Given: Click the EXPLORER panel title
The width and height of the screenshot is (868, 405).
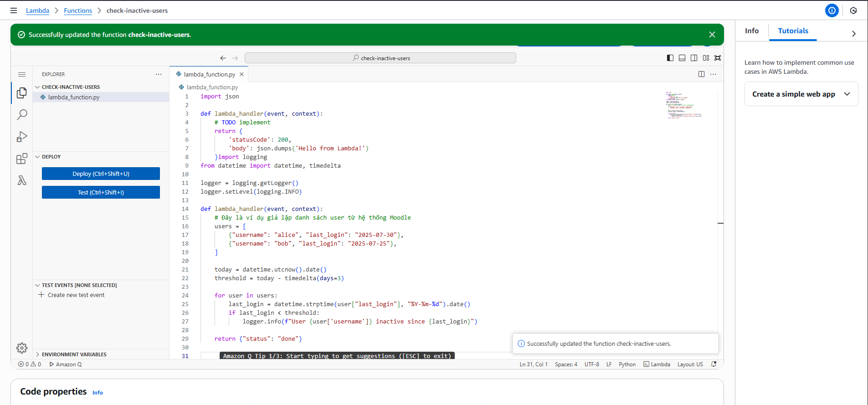Looking at the screenshot, I should [53, 74].
